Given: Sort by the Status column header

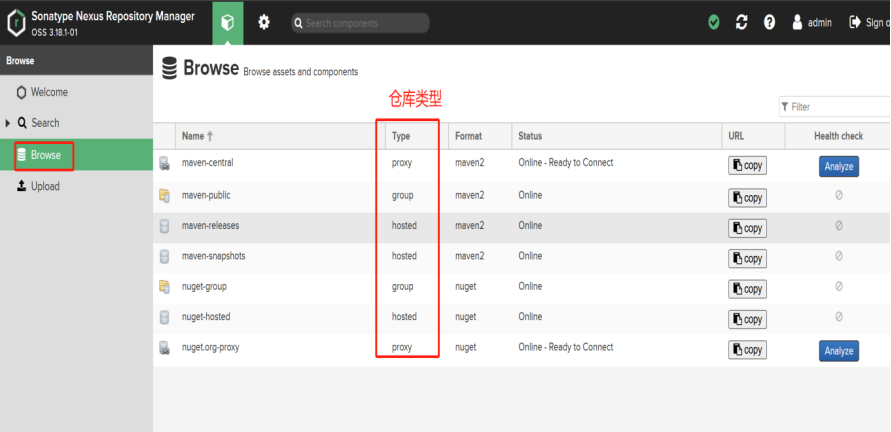Looking at the screenshot, I should pyautogui.click(x=617, y=136).
